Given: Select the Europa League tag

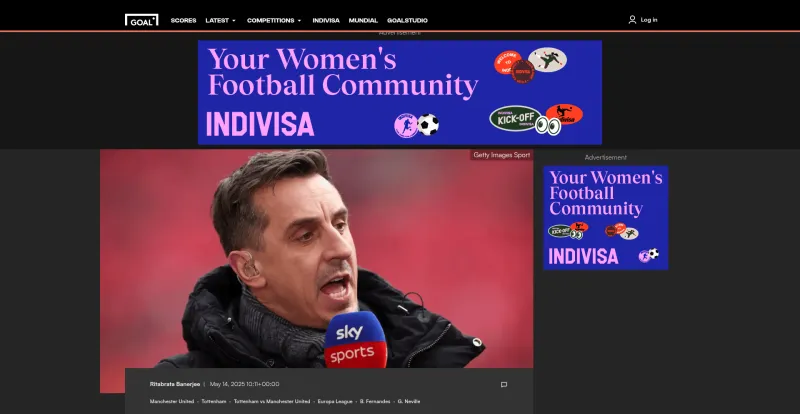Looking at the screenshot, I should [x=335, y=401].
